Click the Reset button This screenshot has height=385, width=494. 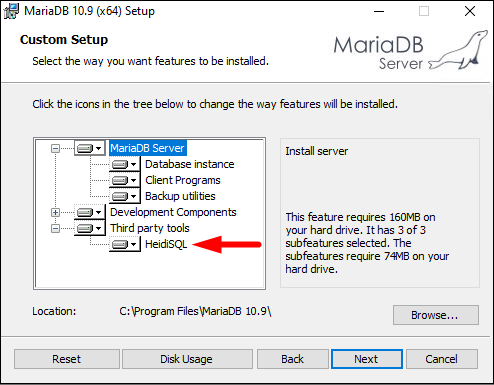67,359
